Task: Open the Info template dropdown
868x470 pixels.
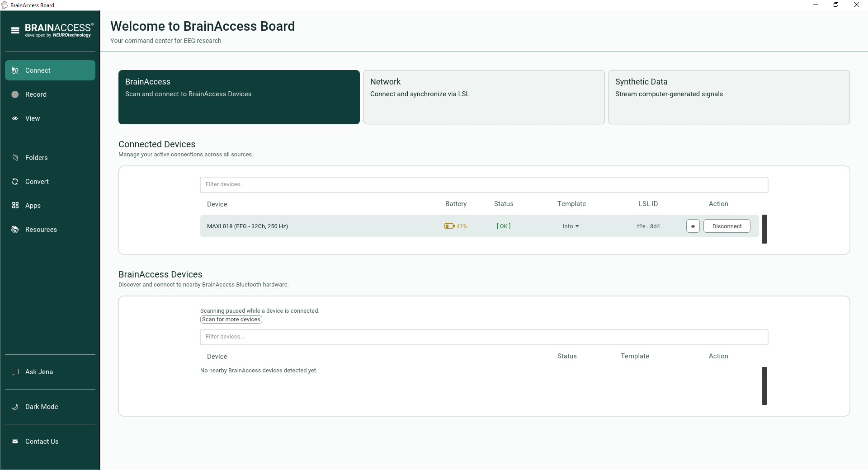Action: pos(571,226)
